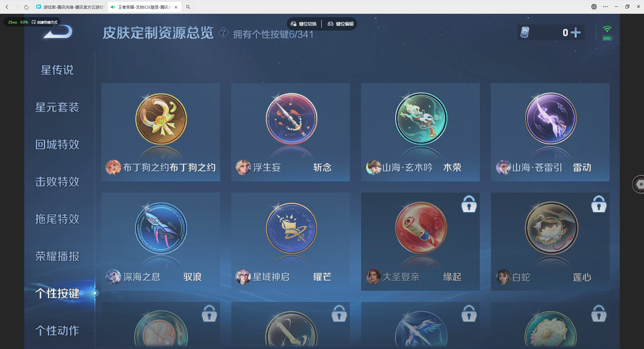The height and width of the screenshot is (349, 644).
Task: Click the 深海之息 hero avatar
Action: [113, 277]
